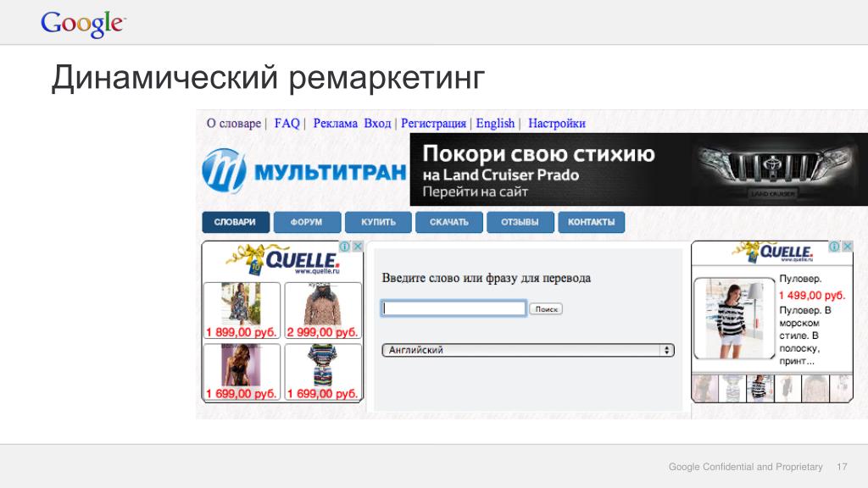Open lingerie product priced 1 699,00 руб.
Viewport: 868px width, 488px height.
(x=242, y=372)
